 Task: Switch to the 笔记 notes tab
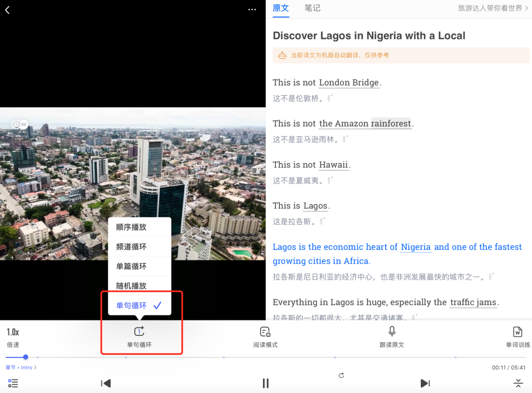[312, 8]
